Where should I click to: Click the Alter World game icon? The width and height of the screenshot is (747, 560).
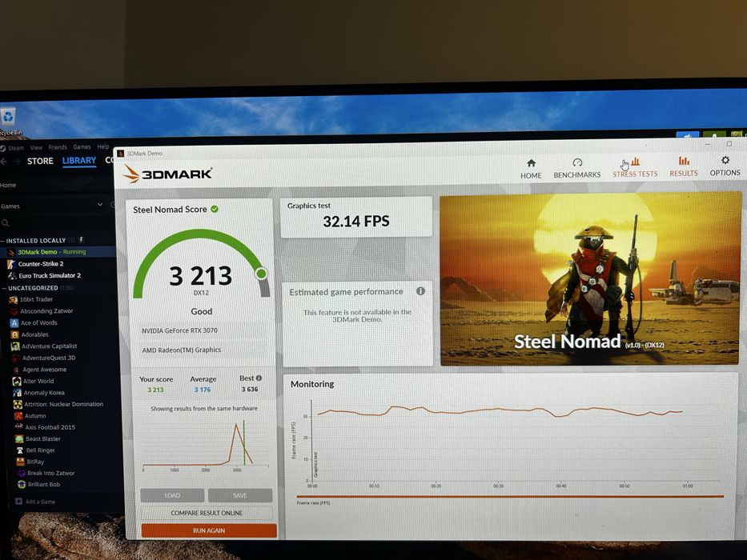point(17,382)
